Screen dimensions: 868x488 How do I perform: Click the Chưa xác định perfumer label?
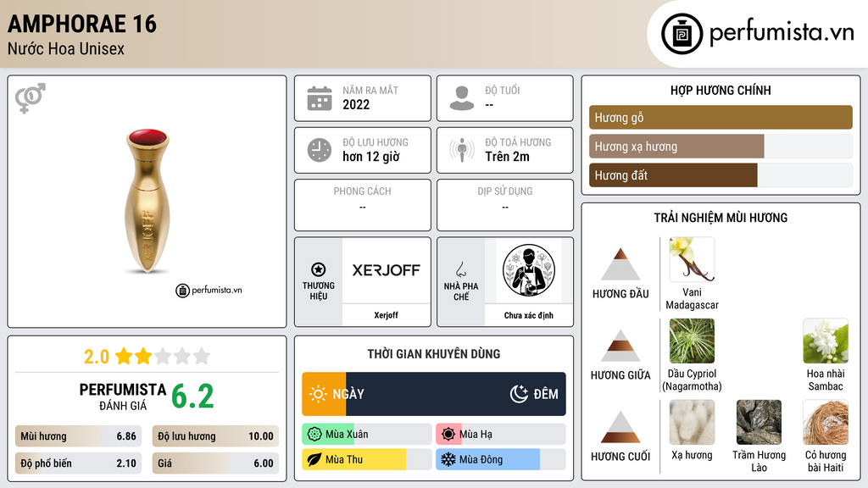[529, 315]
